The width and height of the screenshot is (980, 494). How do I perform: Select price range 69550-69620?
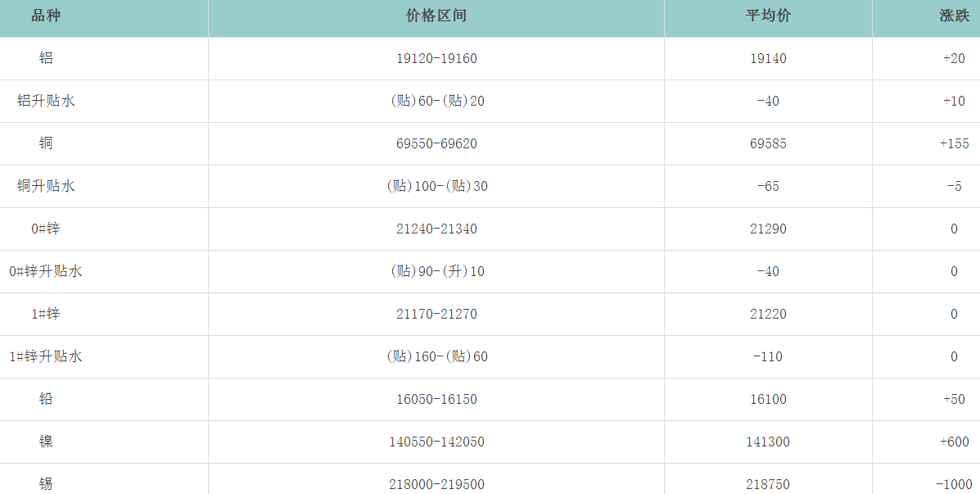[436, 144]
